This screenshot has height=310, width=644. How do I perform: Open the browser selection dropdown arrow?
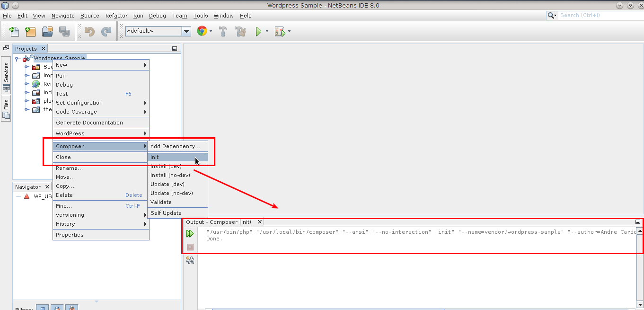(x=211, y=32)
